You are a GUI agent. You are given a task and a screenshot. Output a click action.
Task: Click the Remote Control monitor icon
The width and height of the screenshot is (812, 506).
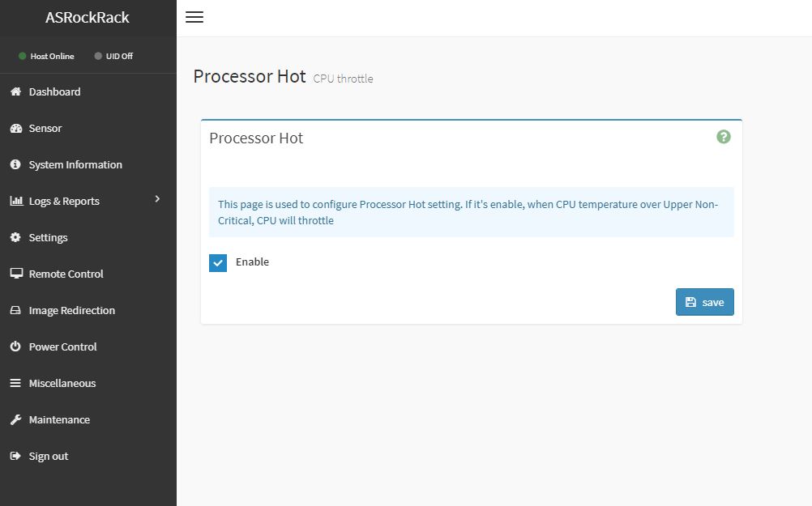[x=15, y=274]
